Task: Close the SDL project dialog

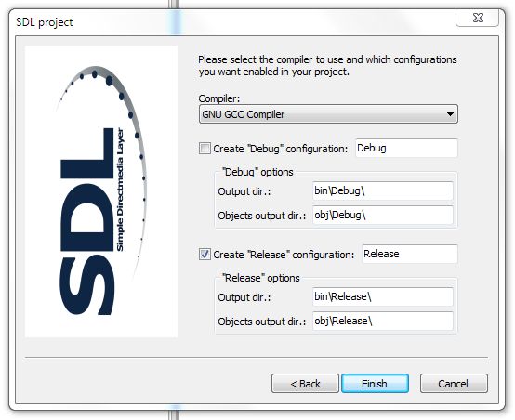Action: (478, 18)
